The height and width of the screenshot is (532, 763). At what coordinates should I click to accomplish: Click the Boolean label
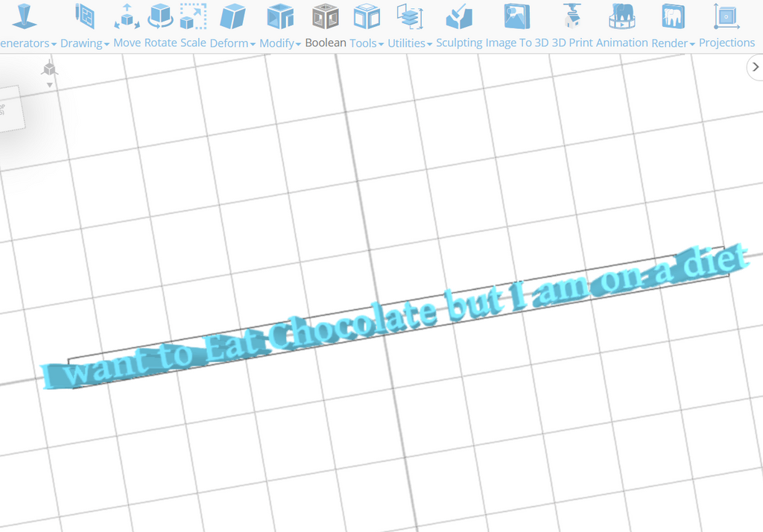[326, 42]
